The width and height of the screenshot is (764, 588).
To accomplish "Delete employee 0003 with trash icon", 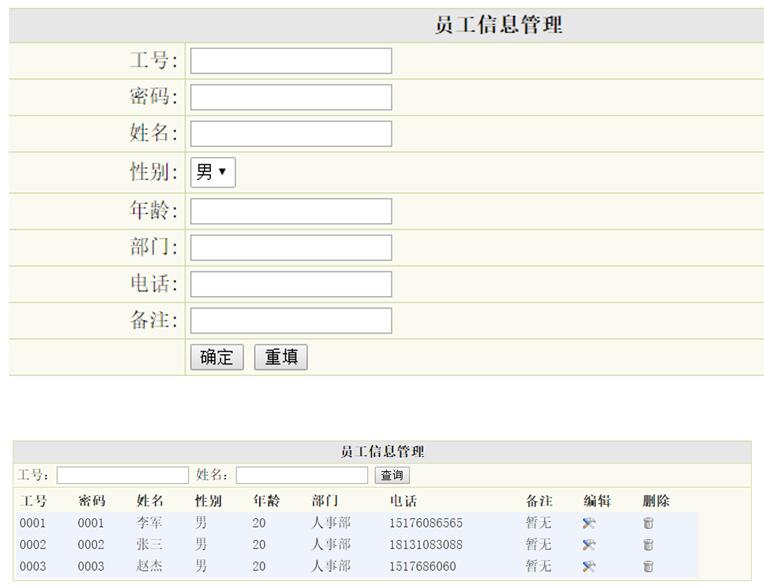I will point(648,567).
